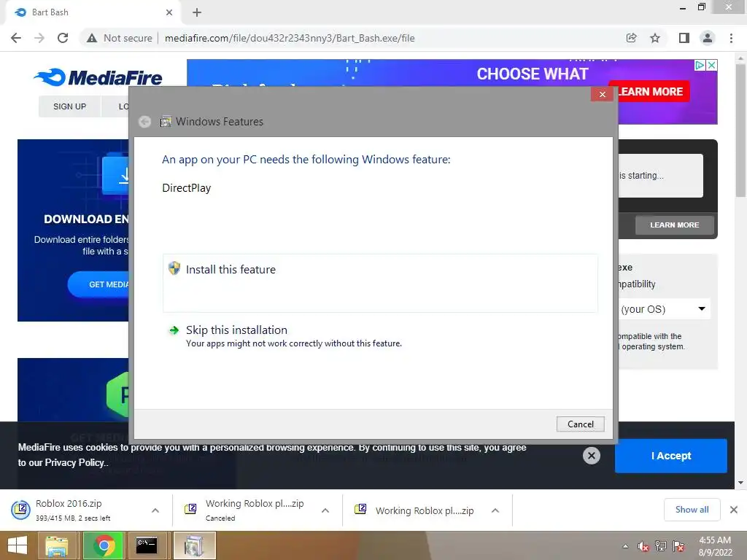Share this page icon in address bar
The width and height of the screenshot is (747, 560).
[631, 38]
